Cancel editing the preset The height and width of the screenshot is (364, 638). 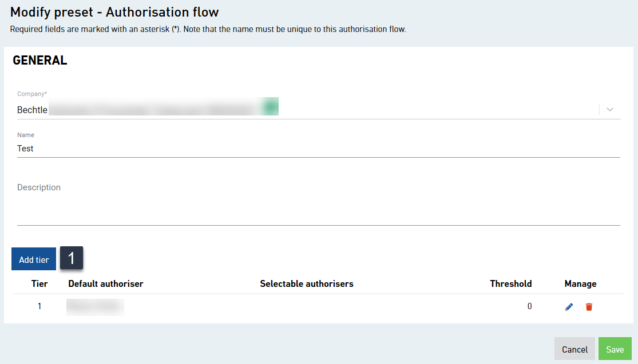click(x=574, y=349)
